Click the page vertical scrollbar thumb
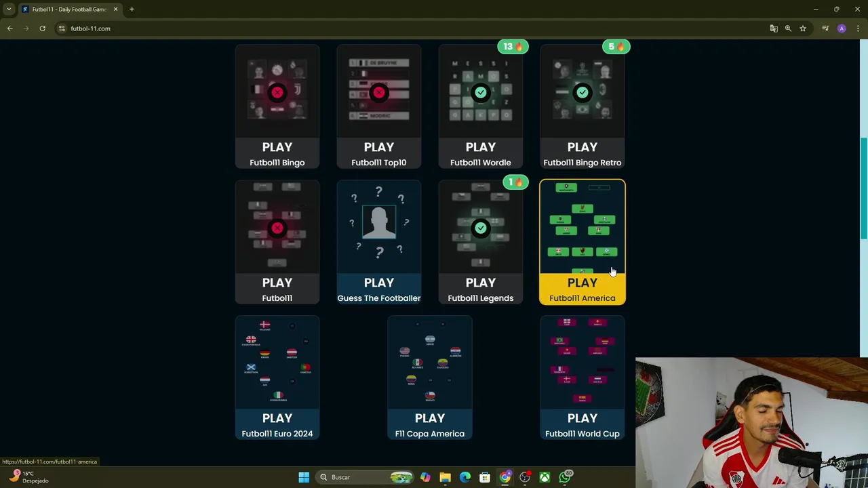Screen dimensions: 868x488 (864, 188)
